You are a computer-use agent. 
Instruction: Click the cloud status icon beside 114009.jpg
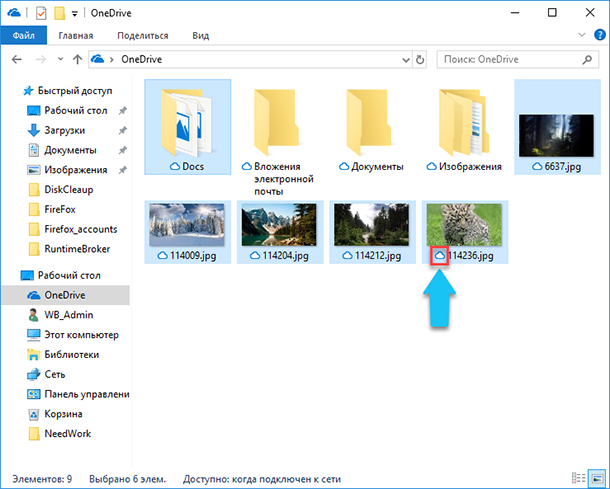pyautogui.click(x=163, y=256)
